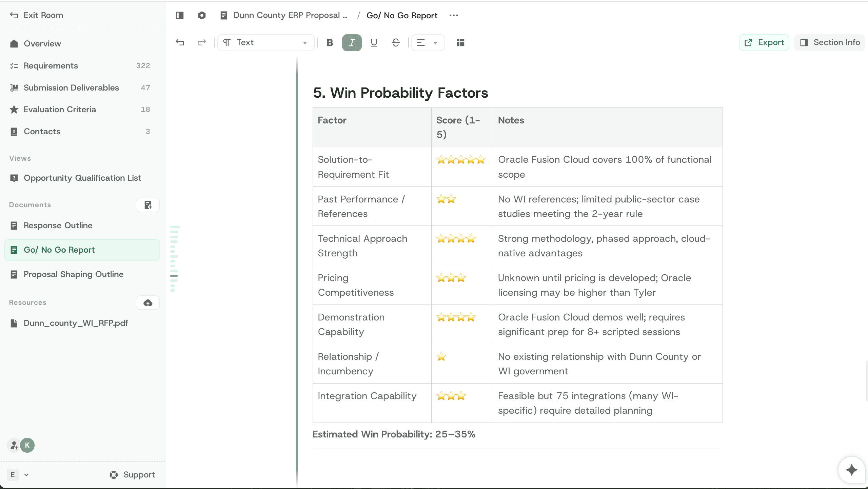
Task: Click the invite user icon
Action: click(14, 445)
